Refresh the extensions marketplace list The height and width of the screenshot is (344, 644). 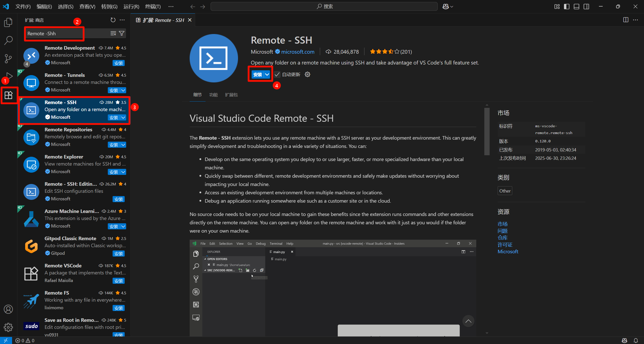(x=113, y=20)
